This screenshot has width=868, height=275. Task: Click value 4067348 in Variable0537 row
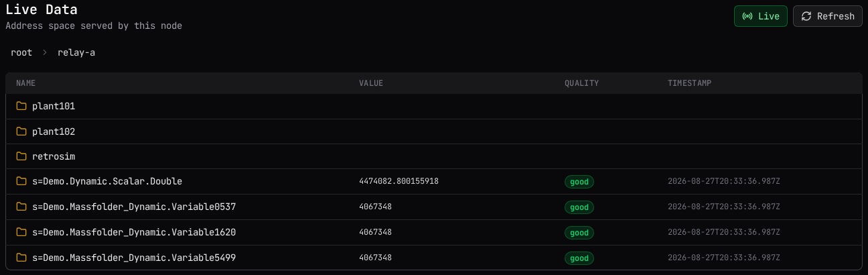tap(375, 207)
